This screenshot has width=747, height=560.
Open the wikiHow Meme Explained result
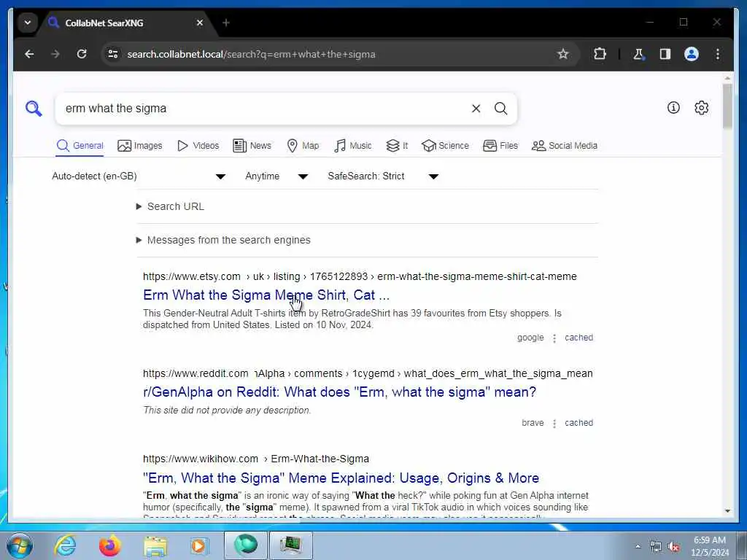341,478
